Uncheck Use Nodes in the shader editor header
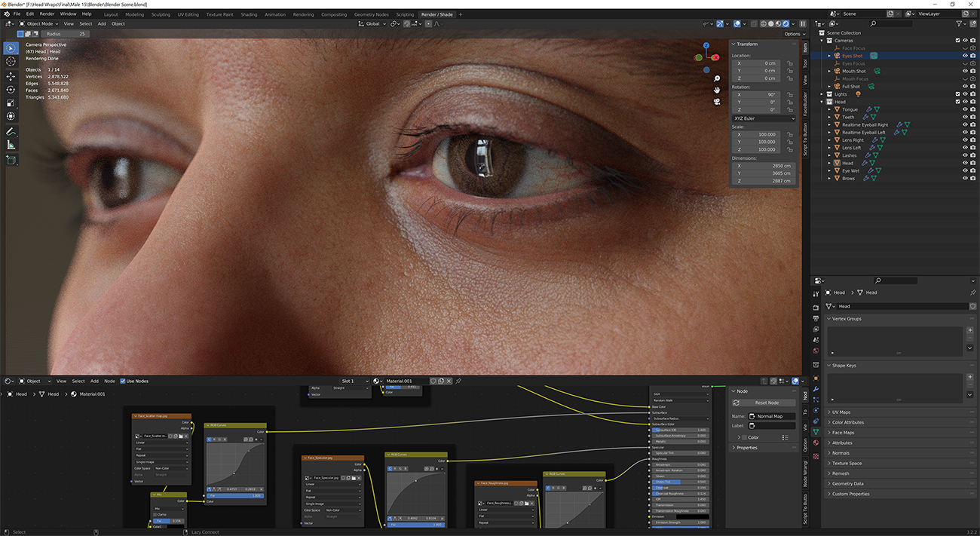Screen dimensions: 980x536 click(124, 381)
